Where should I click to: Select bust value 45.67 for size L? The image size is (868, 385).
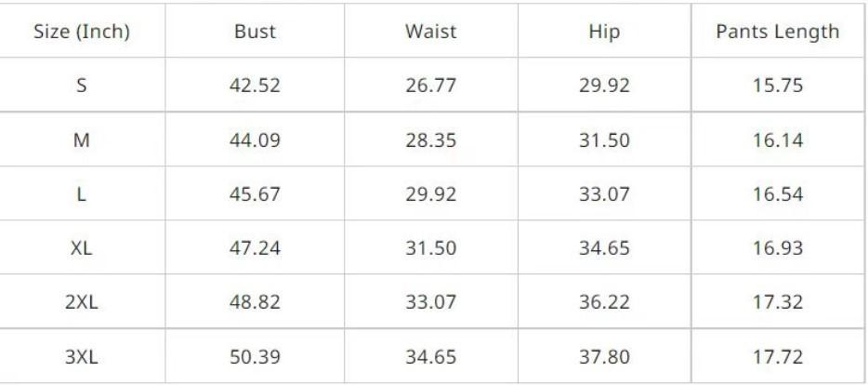point(255,194)
